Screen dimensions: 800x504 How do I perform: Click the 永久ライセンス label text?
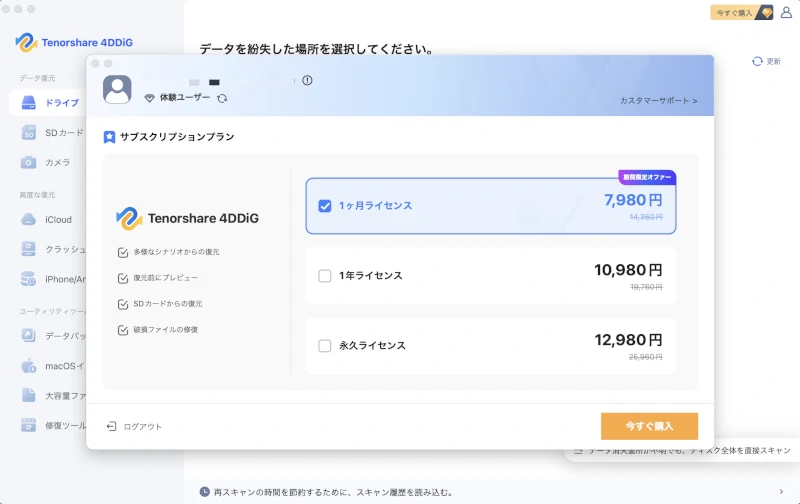coord(372,346)
